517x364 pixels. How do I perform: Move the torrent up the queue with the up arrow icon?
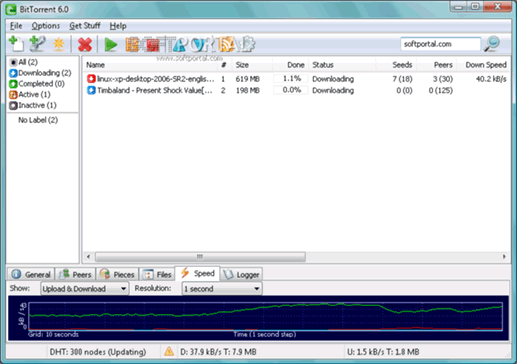point(179,45)
